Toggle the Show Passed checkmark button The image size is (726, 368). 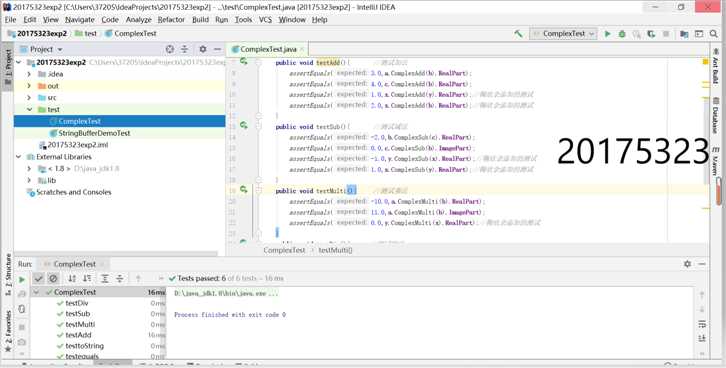tap(38, 278)
